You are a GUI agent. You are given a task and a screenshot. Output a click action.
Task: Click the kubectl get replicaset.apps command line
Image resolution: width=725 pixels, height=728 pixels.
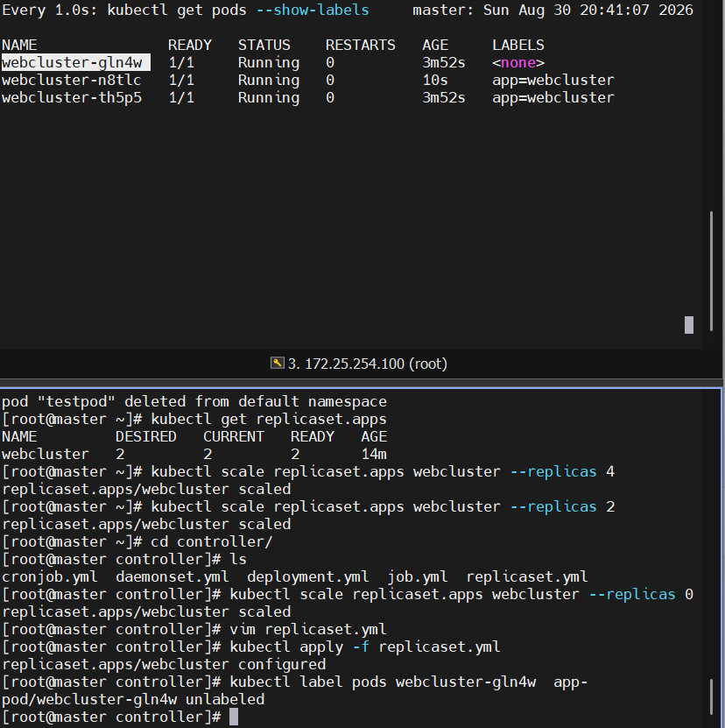[268, 419]
